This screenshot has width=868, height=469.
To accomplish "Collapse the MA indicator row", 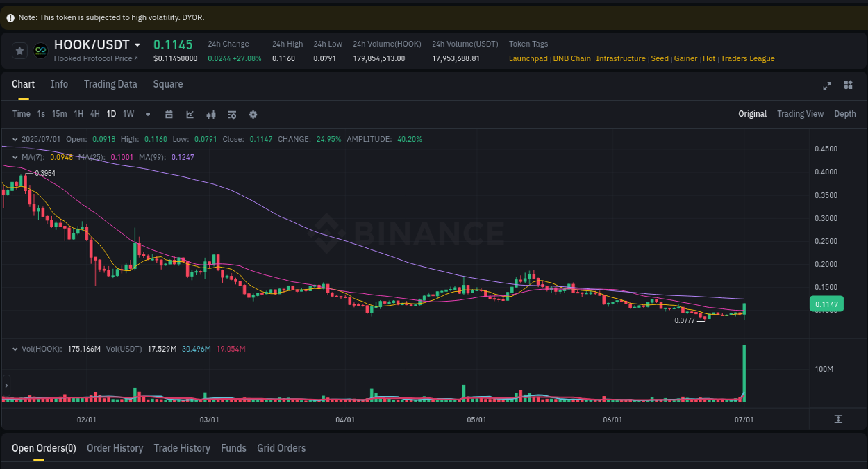I will [x=15, y=157].
